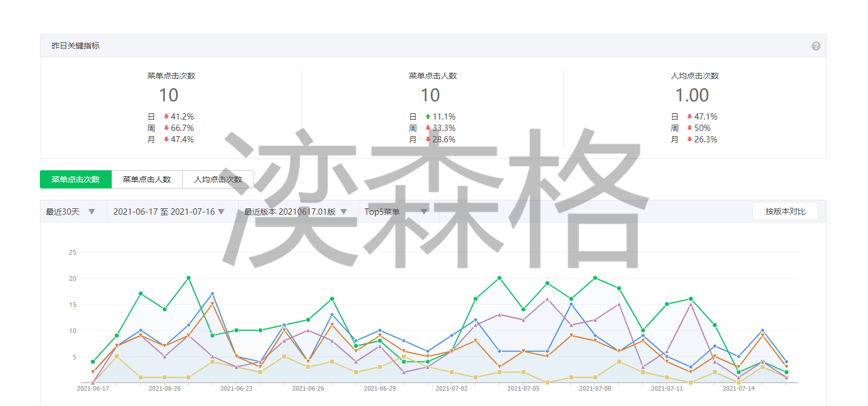Click red down arrow beside 41.2%
The height and width of the screenshot is (406, 868).
pos(166,117)
